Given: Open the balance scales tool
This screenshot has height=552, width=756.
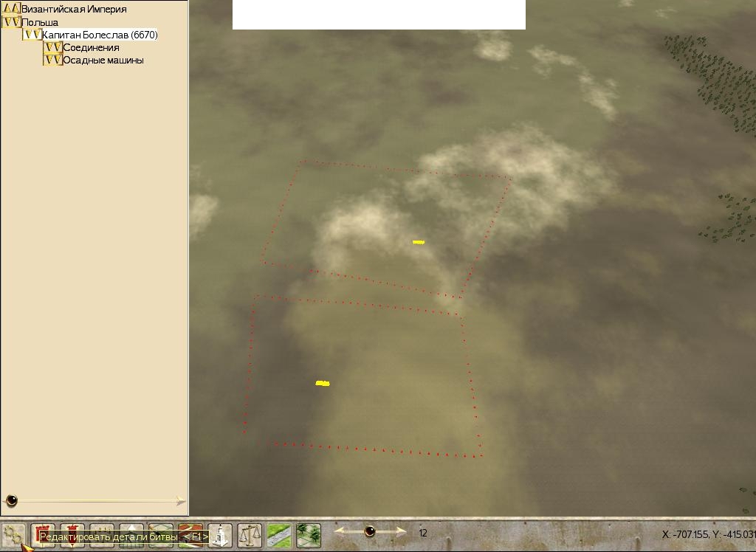Looking at the screenshot, I should (250, 534).
